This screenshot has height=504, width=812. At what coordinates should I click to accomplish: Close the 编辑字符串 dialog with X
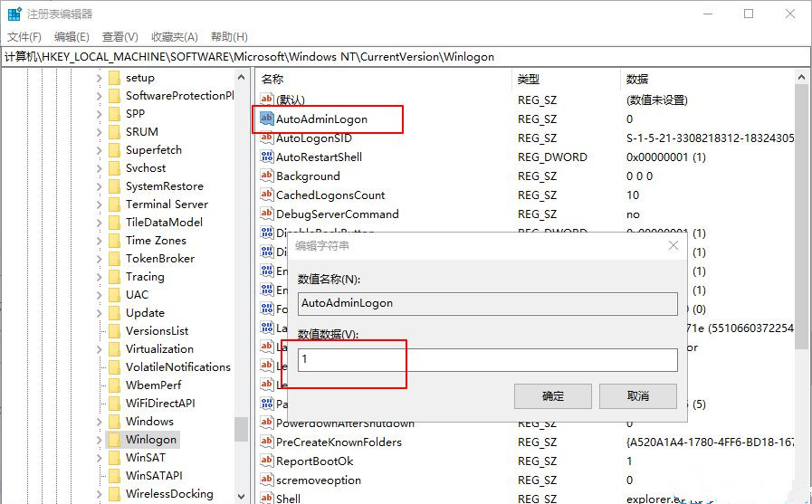pyautogui.click(x=673, y=245)
